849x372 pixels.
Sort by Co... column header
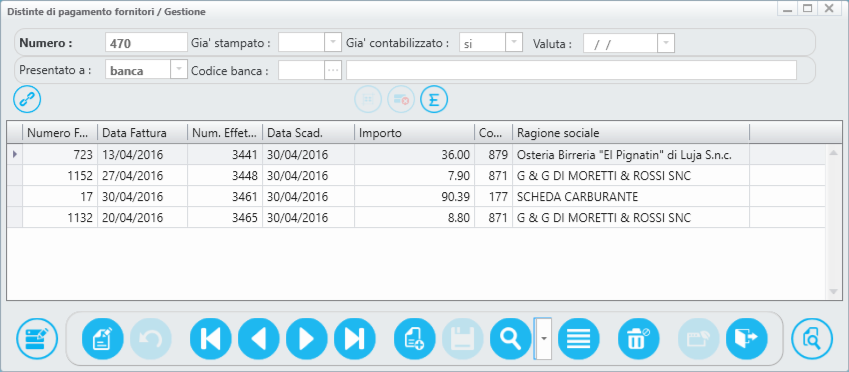pos(494,133)
